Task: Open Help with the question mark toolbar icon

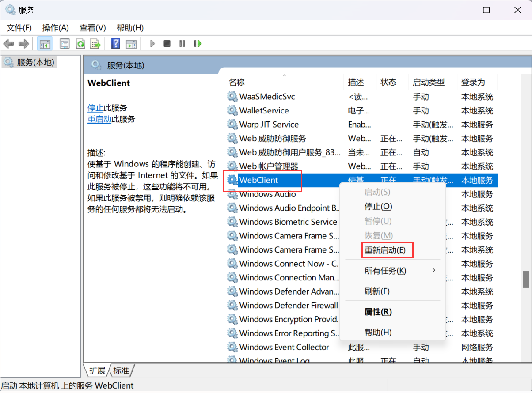Action: 116,44
